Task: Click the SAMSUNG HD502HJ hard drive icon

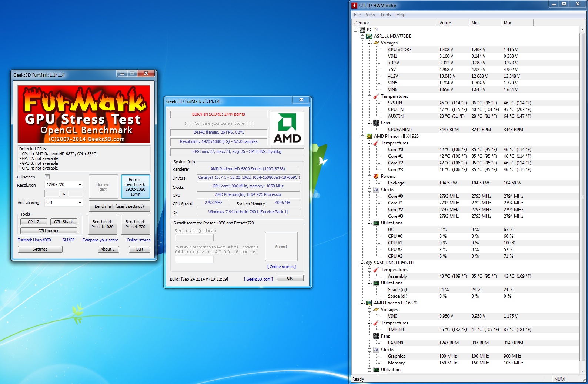Action: tap(369, 263)
